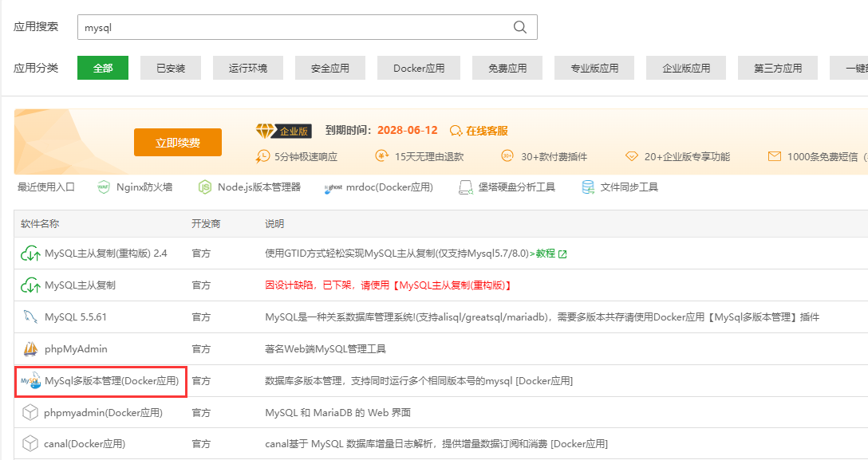Click the MySql多版本管理 logo icon
Viewport: 868px width, 460px height.
coord(31,380)
